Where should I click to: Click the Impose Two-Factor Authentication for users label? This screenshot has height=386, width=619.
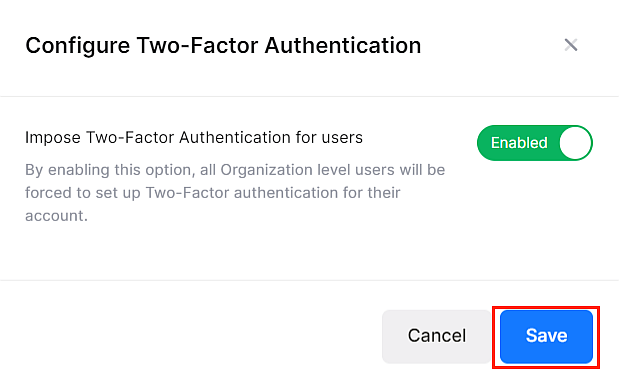(194, 138)
